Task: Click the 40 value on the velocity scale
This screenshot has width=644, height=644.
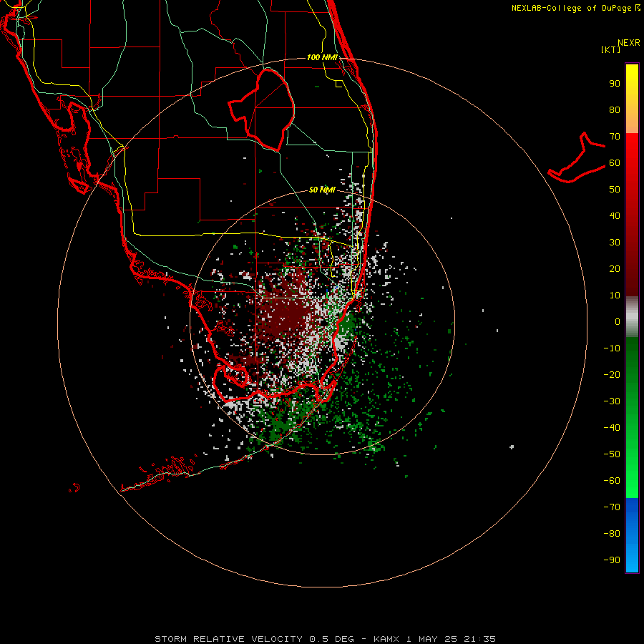Action: point(615,215)
